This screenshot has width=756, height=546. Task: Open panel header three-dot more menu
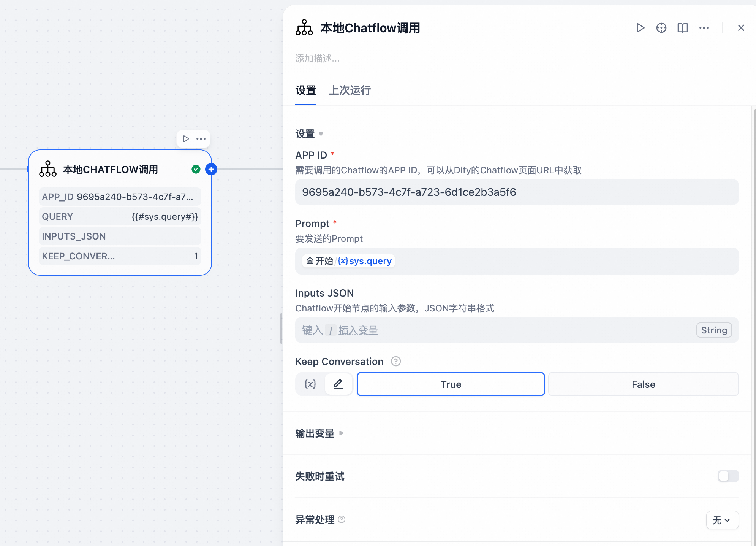(x=704, y=28)
